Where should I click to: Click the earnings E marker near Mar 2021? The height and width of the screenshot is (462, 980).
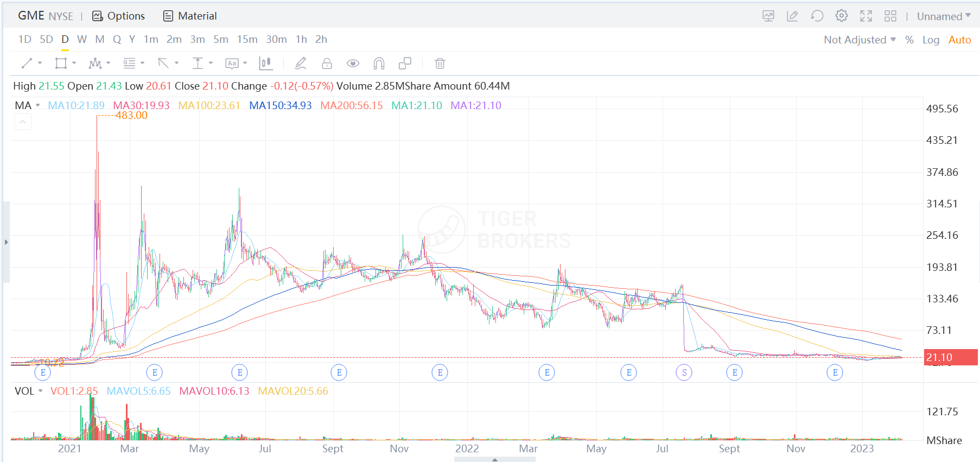pyautogui.click(x=155, y=372)
